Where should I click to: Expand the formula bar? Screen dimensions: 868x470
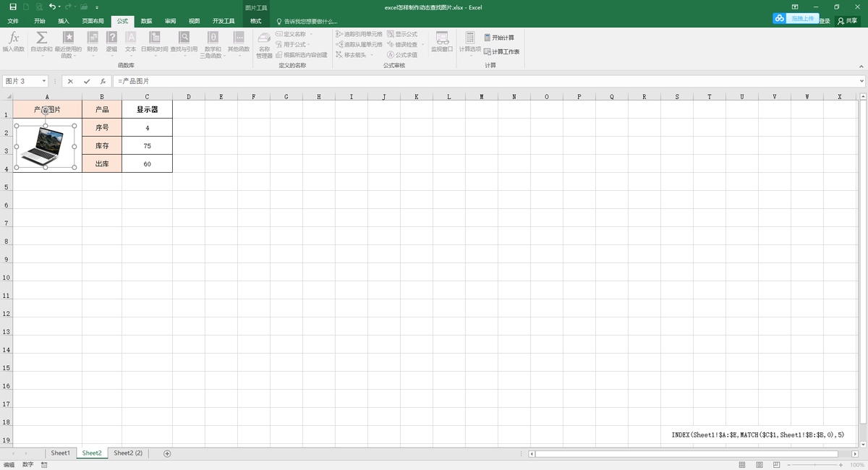point(861,82)
